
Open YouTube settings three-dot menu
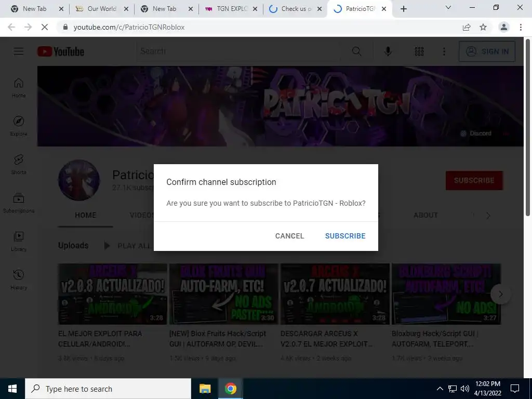coord(444,51)
